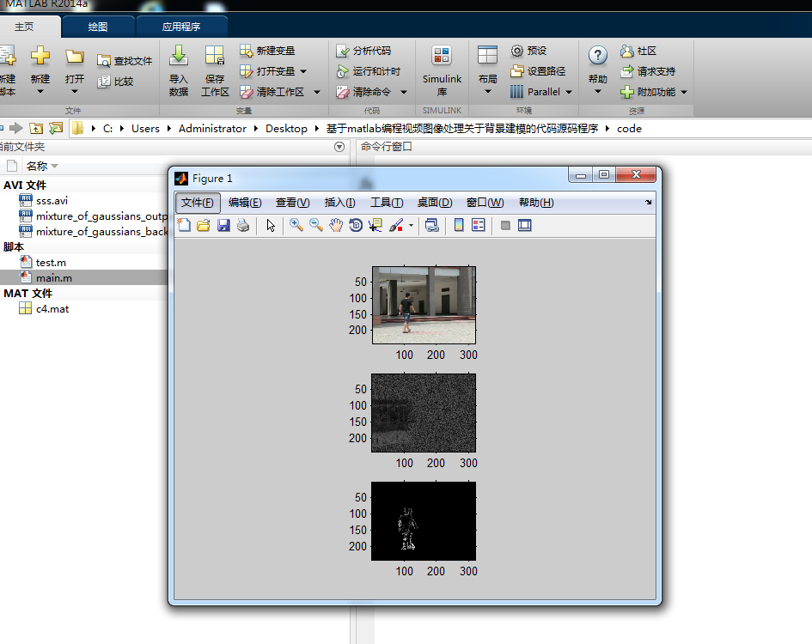Activate the Zoom In magnifier tool

tap(296, 225)
